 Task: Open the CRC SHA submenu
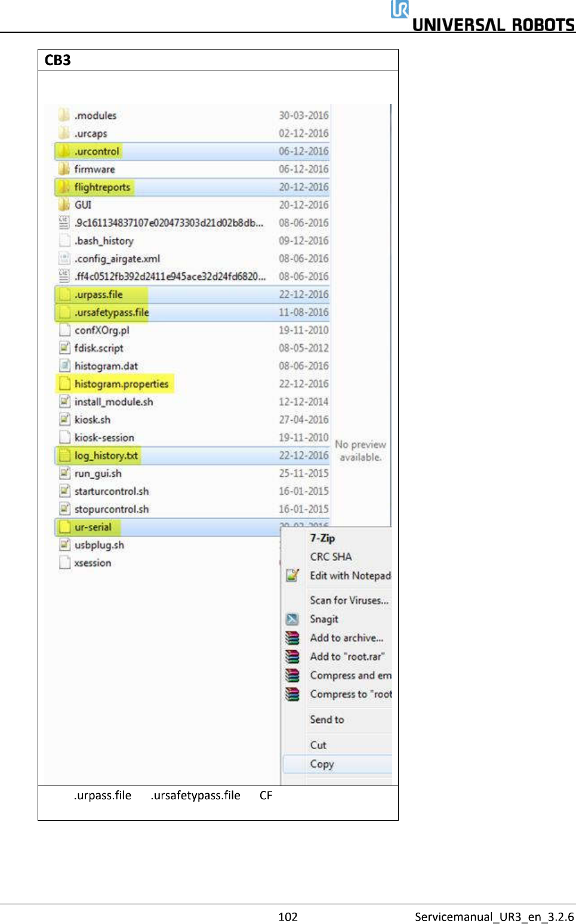tap(331, 556)
